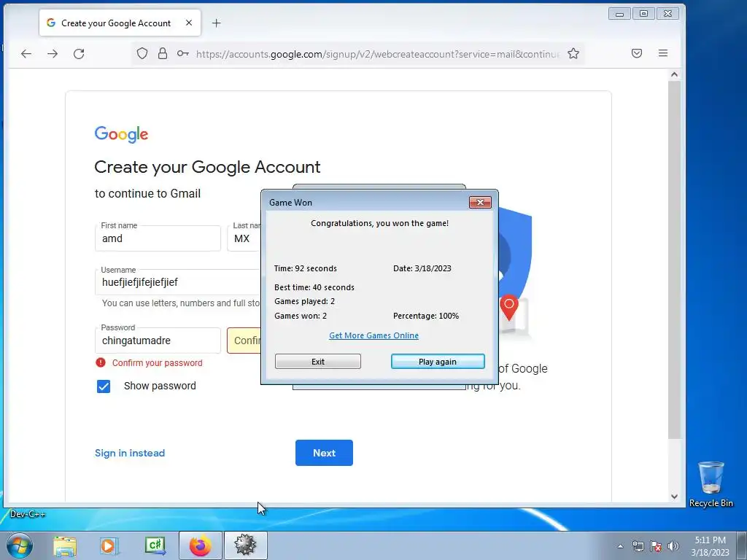
Task: Click the First name field containing amd
Action: [x=158, y=238]
